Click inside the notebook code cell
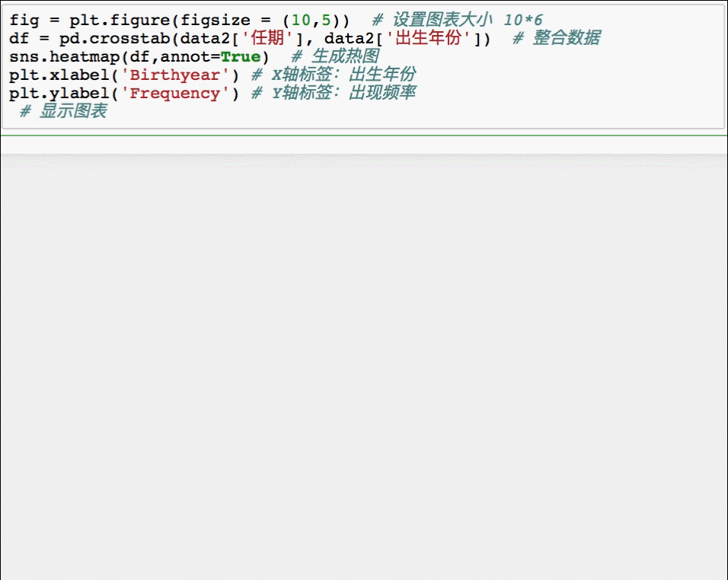 click(x=457, y=111)
